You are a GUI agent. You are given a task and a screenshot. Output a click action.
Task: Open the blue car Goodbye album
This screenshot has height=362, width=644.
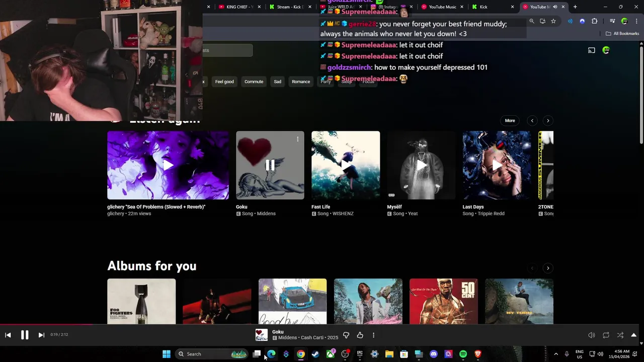(x=292, y=301)
